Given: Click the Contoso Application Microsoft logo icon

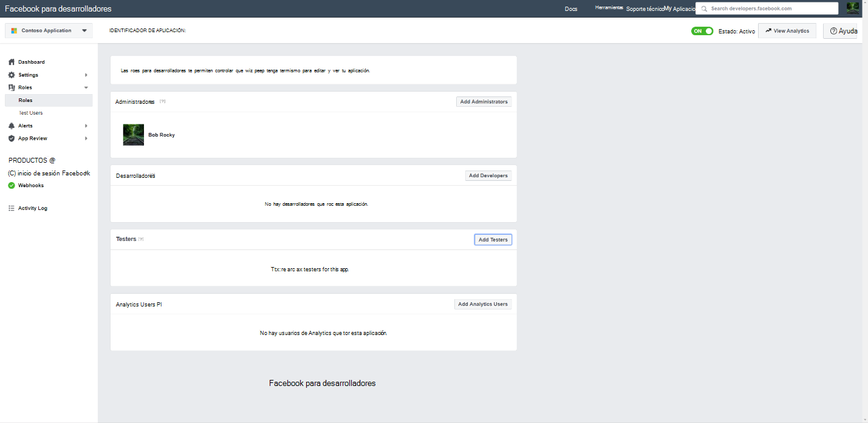Looking at the screenshot, I should tap(14, 30).
